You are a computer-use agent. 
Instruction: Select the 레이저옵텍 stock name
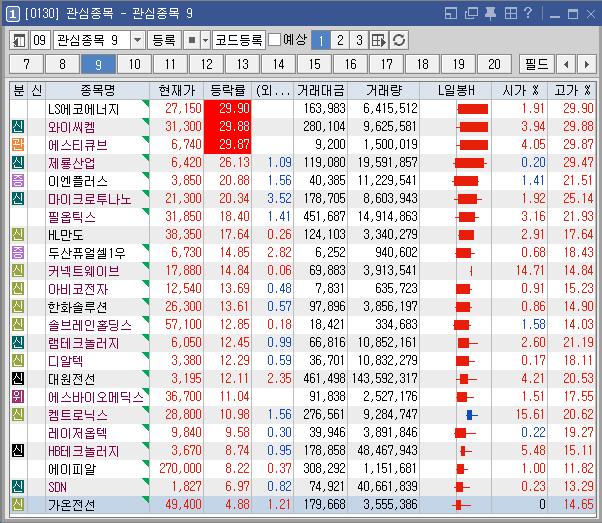78,433
